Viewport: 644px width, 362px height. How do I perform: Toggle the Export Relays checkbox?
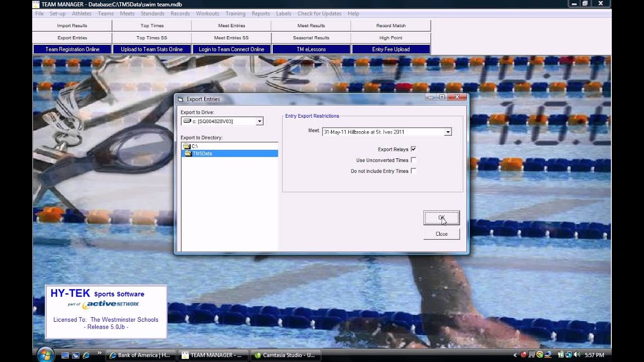click(413, 149)
